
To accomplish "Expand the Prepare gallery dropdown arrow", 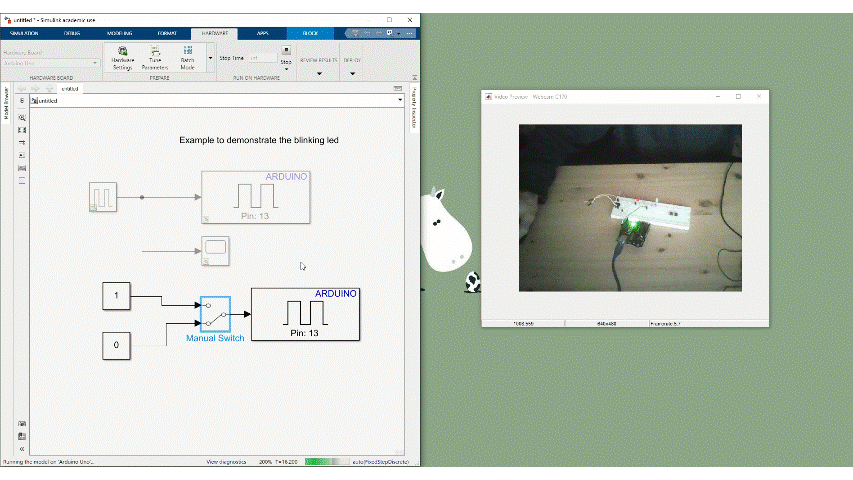I will pos(211,58).
